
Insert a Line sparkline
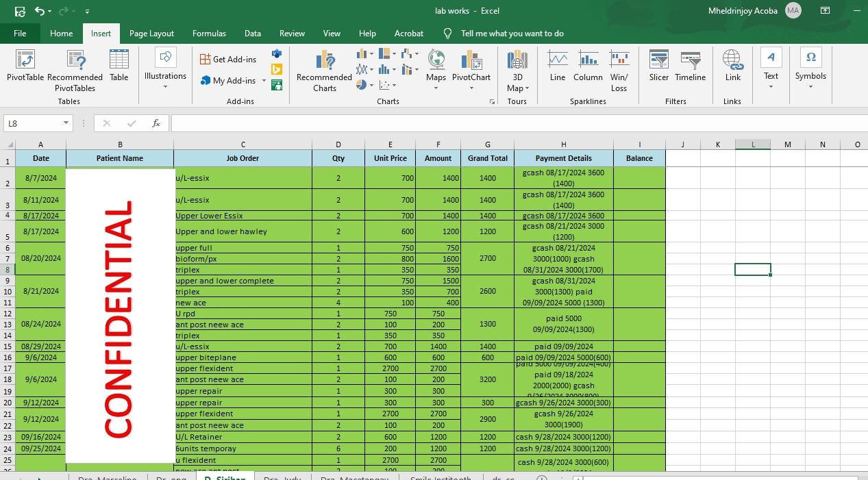558,66
